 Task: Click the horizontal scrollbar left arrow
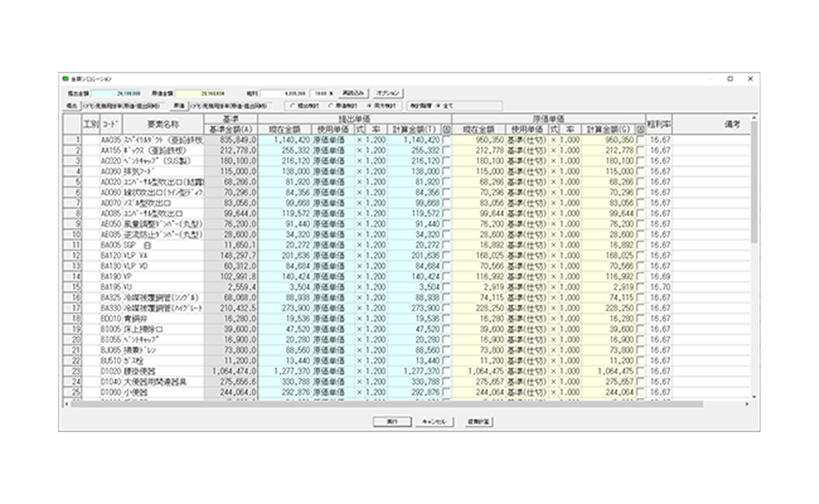tap(66, 404)
